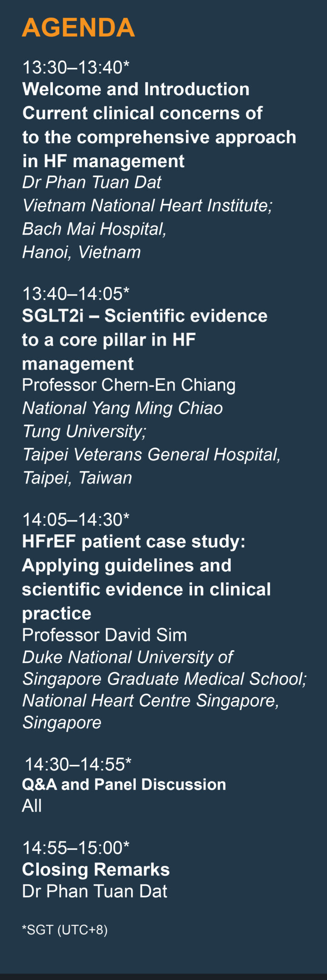
Task: Click Vietnam National Heart Institute affiliation
Action: click(x=147, y=206)
